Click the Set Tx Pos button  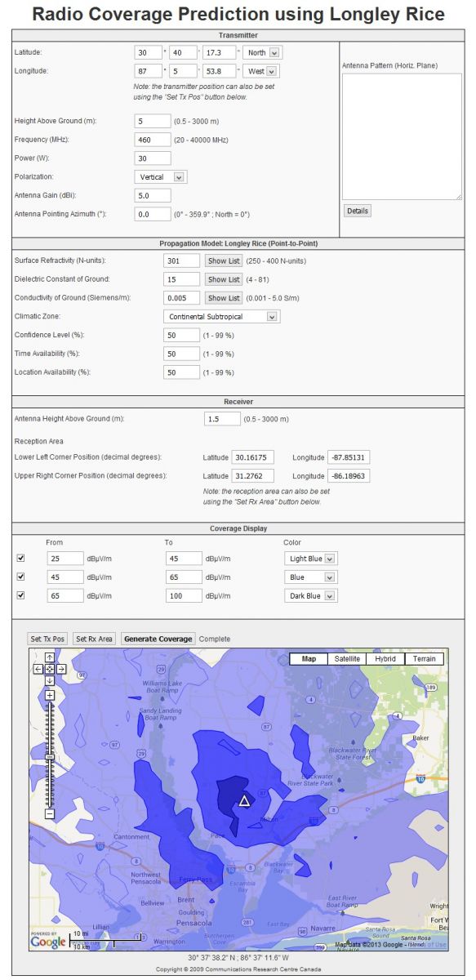(x=48, y=639)
